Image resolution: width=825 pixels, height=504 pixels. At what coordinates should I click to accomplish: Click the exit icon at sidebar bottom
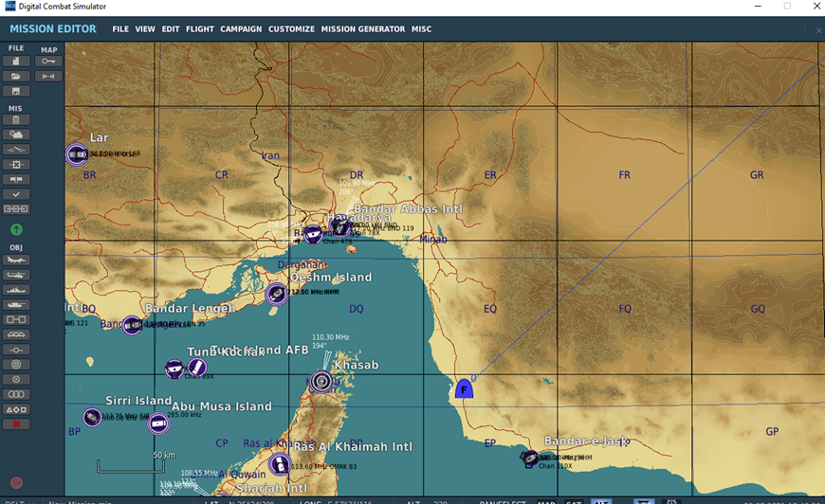pos(16,482)
